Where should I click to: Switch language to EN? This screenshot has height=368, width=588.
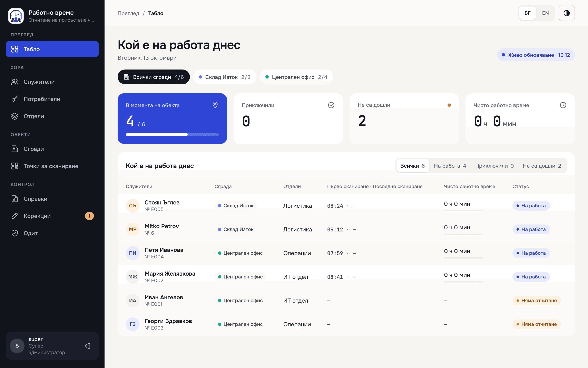pyautogui.click(x=545, y=13)
